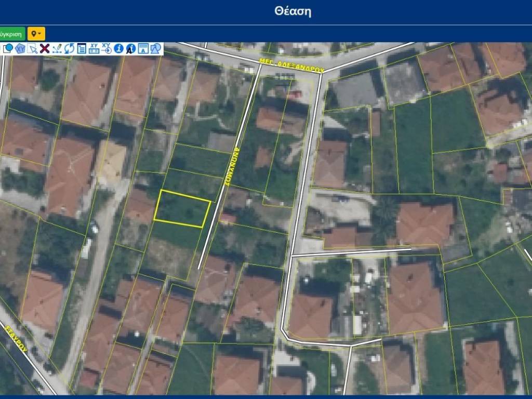Open the yellow location pin dropdown
532x399 pixels.
click(x=36, y=34)
